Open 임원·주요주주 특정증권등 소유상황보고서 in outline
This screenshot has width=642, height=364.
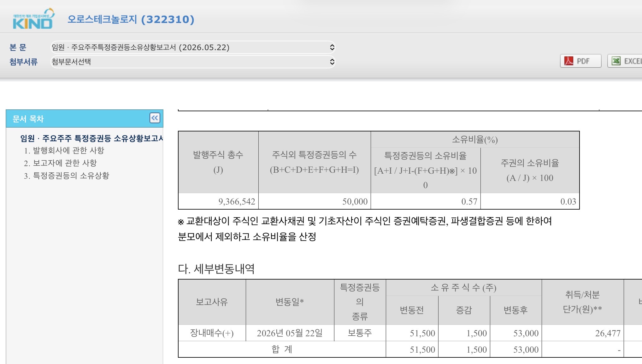(x=91, y=138)
